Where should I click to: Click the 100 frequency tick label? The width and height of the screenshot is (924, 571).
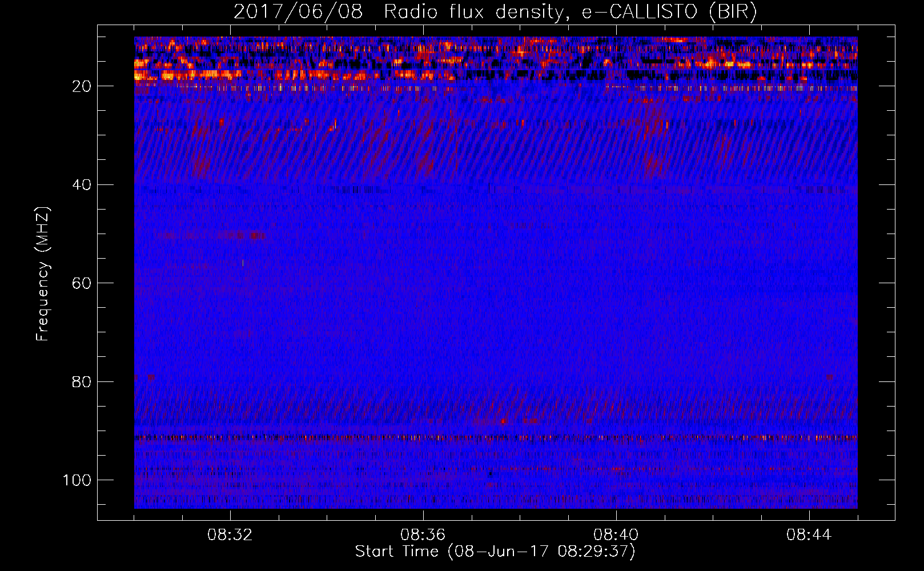tap(77, 480)
